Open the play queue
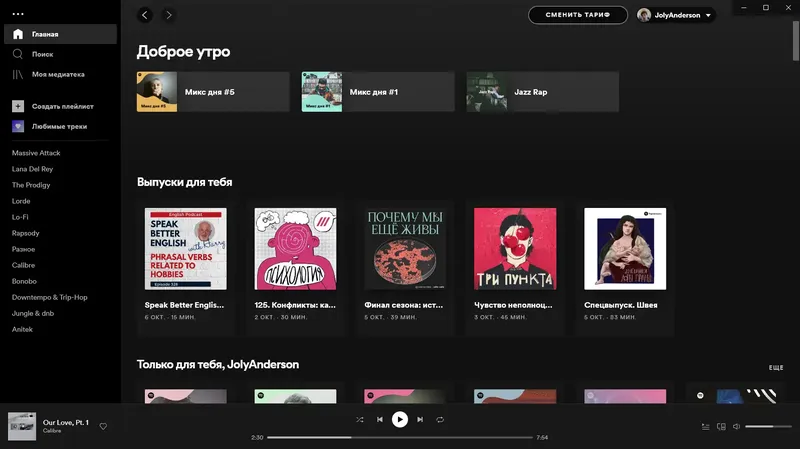The image size is (800, 449). [705, 427]
